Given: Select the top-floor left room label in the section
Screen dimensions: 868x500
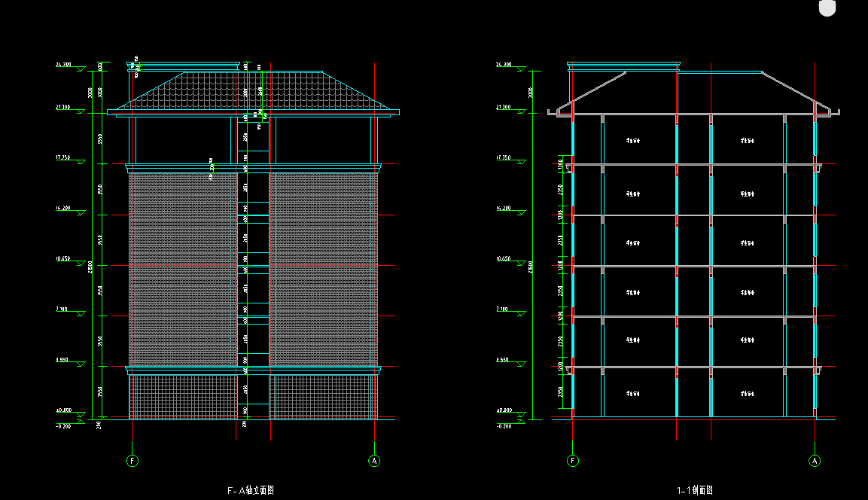Looking at the screenshot, I should 632,141.
